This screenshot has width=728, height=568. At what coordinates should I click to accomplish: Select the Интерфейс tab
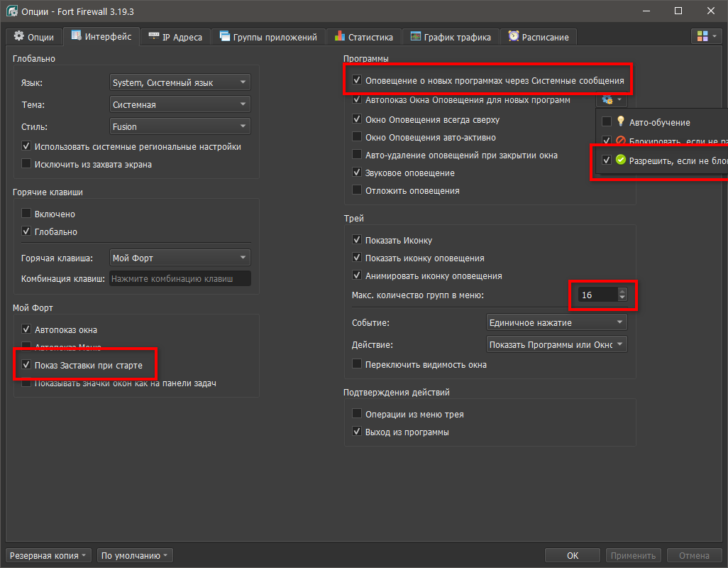pyautogui.click(x=101, y=36)
